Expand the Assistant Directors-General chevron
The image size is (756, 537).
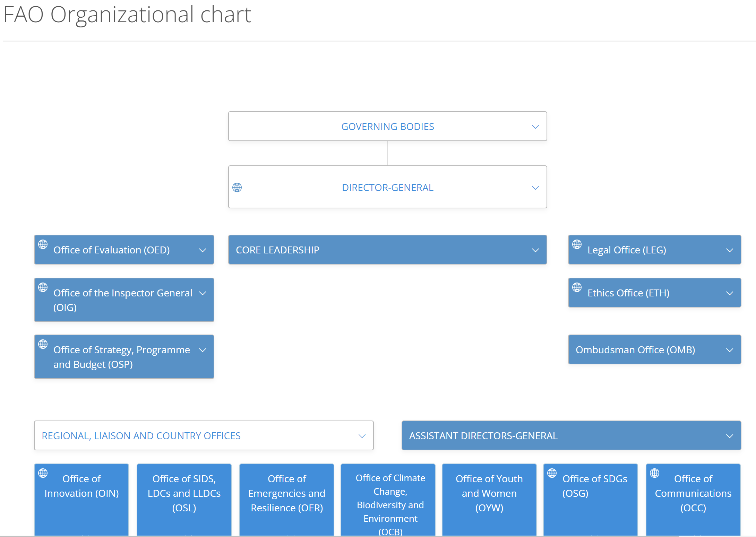tap(730, 436)
